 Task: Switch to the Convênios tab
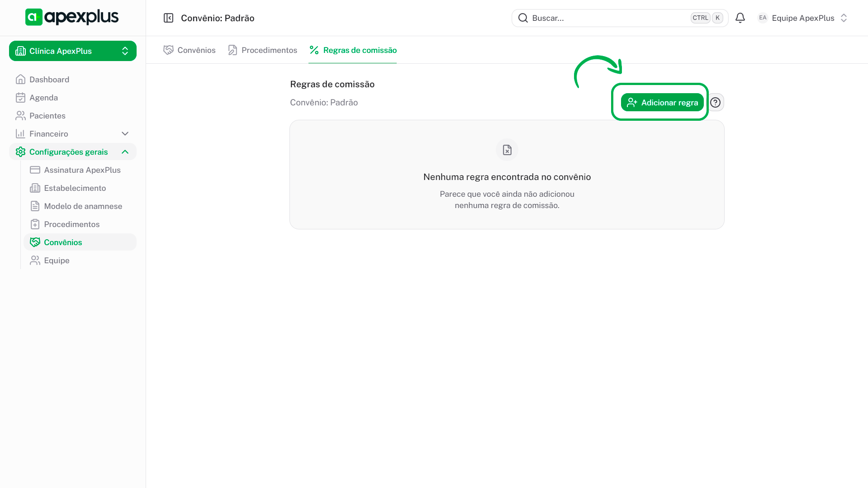(x=190, y=50)
